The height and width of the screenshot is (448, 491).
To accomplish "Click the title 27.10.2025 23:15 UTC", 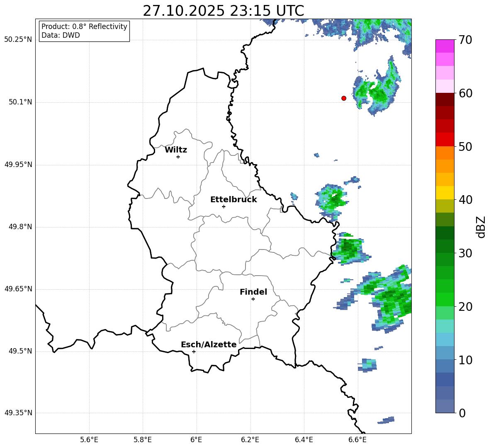I will (x=224, y=11).
